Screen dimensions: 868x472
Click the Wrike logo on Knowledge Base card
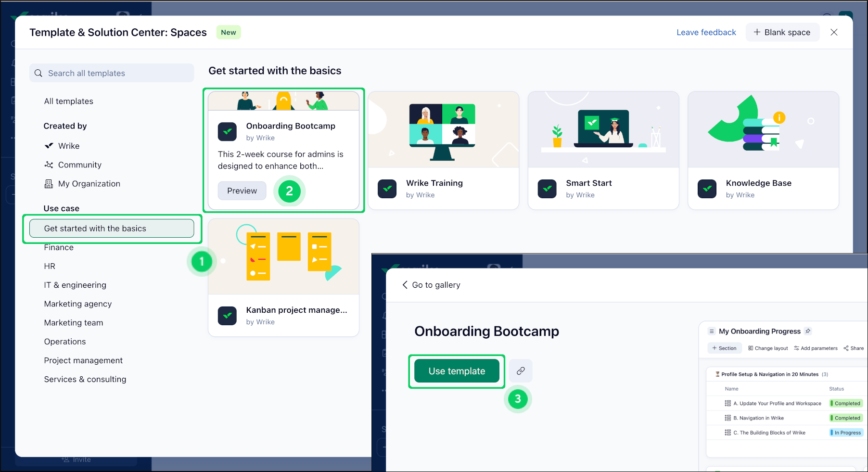click(x=707, y=189)
